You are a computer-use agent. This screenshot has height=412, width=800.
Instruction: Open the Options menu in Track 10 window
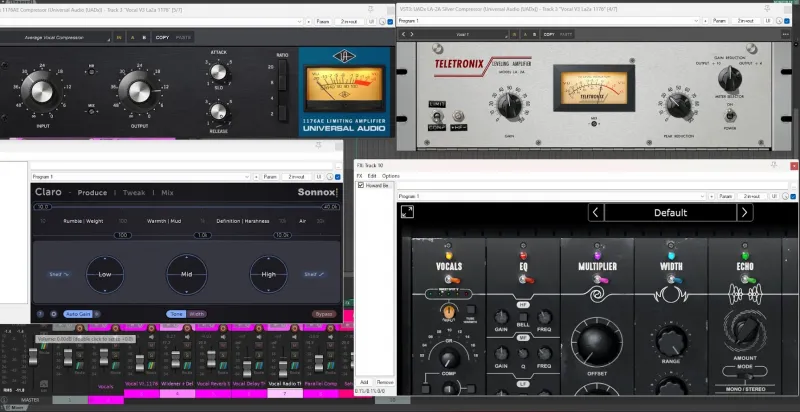click(x=391, y=176)
